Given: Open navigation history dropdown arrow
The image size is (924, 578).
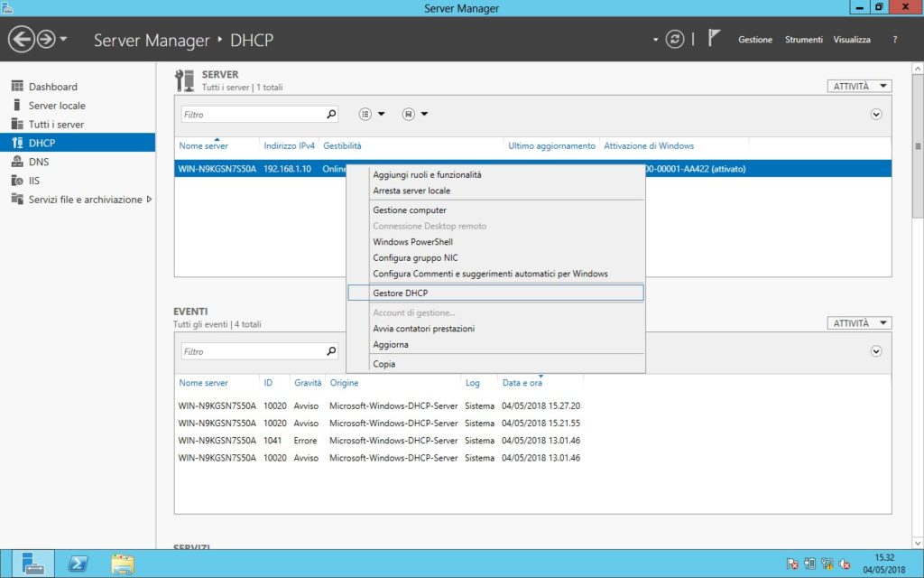Looking at the screenshot, I should 63,40.
